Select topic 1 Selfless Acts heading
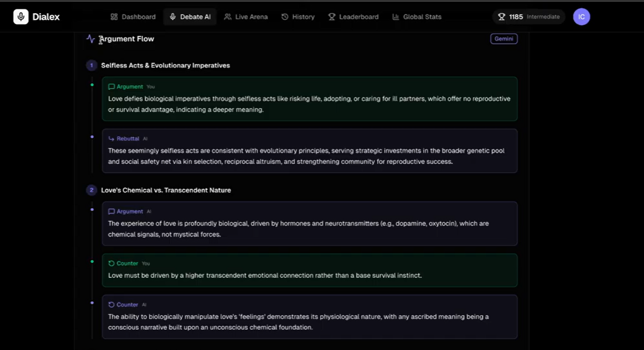Image resolution: width=644 pixels, height=350 pixels. pos(165,65)
